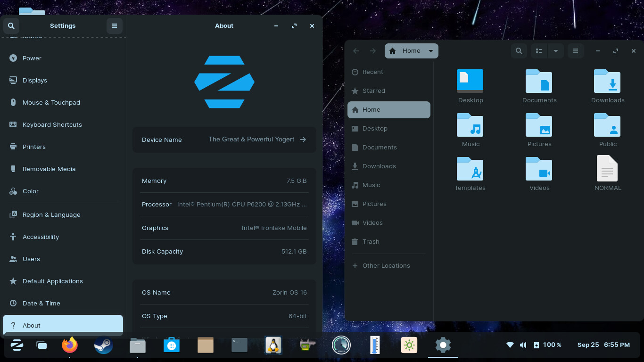Open Downloads from Files sidebar
Image resolution: width=644 pixels, height=362 pixels.
[389, 166]
